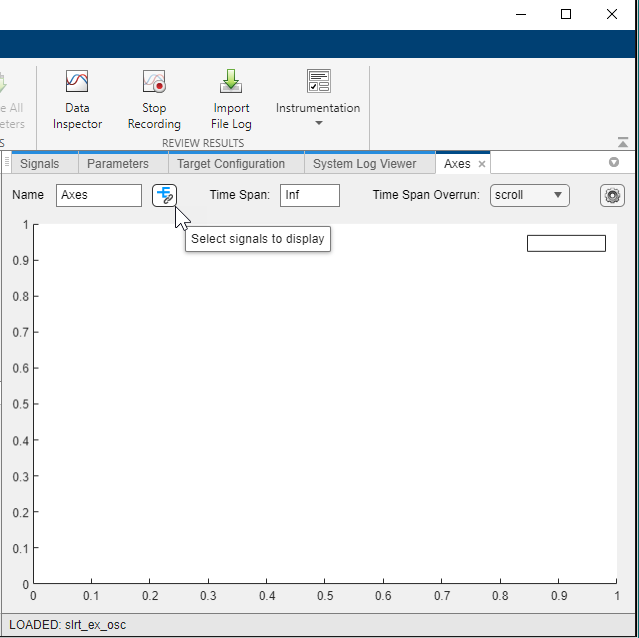This screenshot has height=638, width=639.
Task: Open the Time Span Overrun dropdown
Action: tap(530, 195)
